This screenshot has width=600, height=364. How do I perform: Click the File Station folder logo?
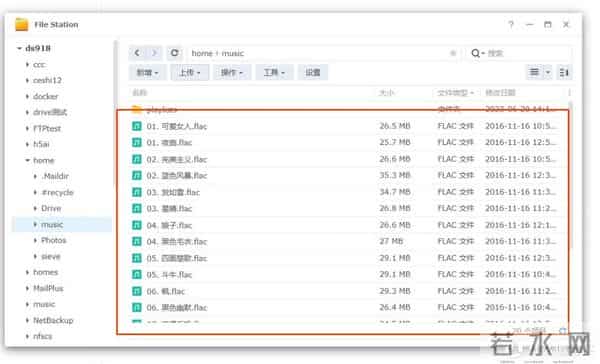[x=21, y=24]
